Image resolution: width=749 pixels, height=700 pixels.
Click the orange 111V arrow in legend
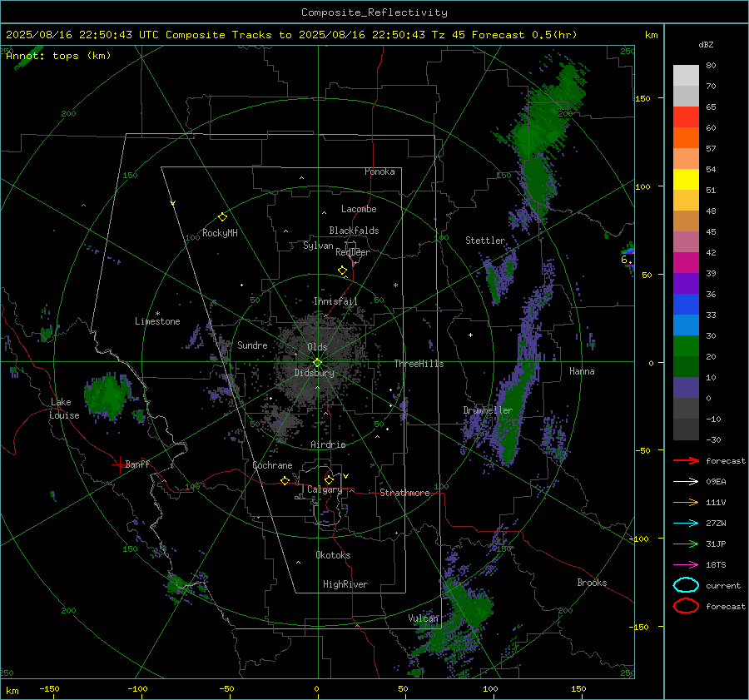(686, 502)
